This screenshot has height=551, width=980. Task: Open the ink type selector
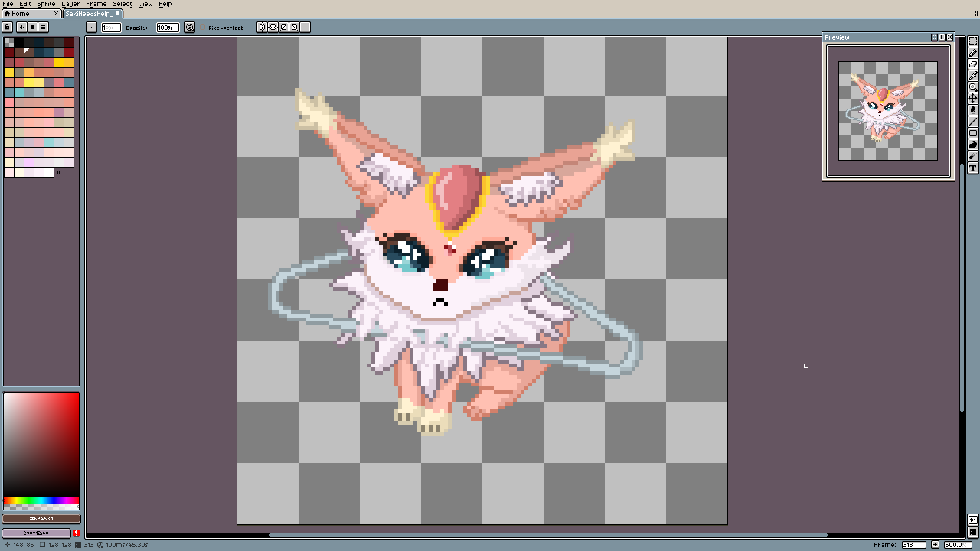[x=189, y=27]
